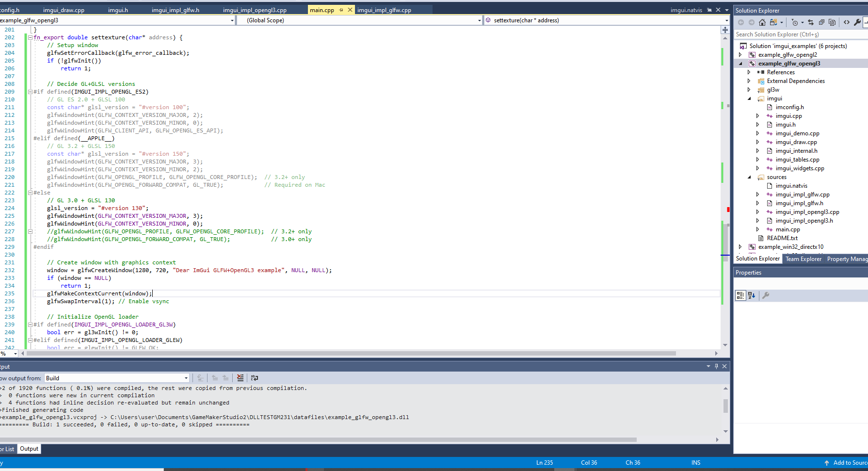Keep imgui.natvis preview tab open
The width and height of the screenshot is (868, 471).
[709, 10]
